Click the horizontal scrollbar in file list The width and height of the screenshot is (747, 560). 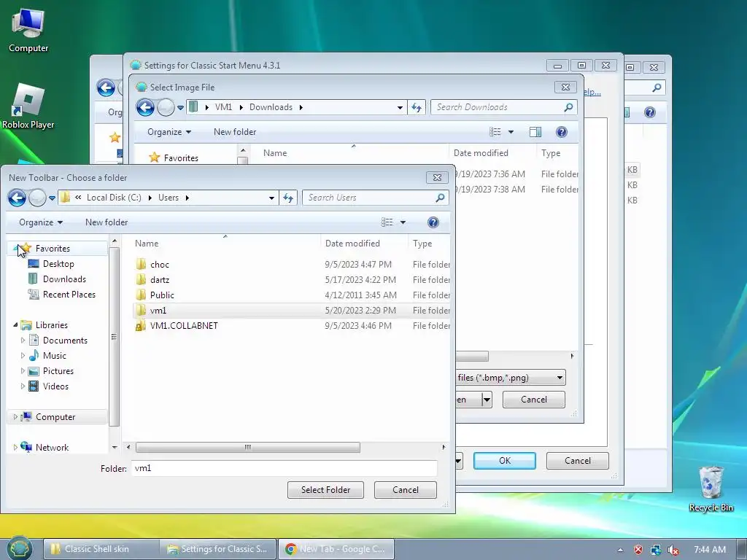click(x=248, y=447)
